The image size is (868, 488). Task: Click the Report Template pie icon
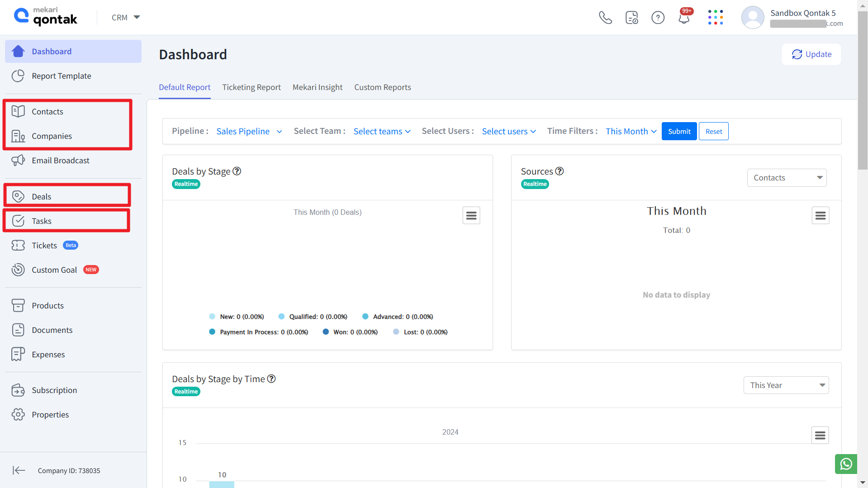click(18, 76)
